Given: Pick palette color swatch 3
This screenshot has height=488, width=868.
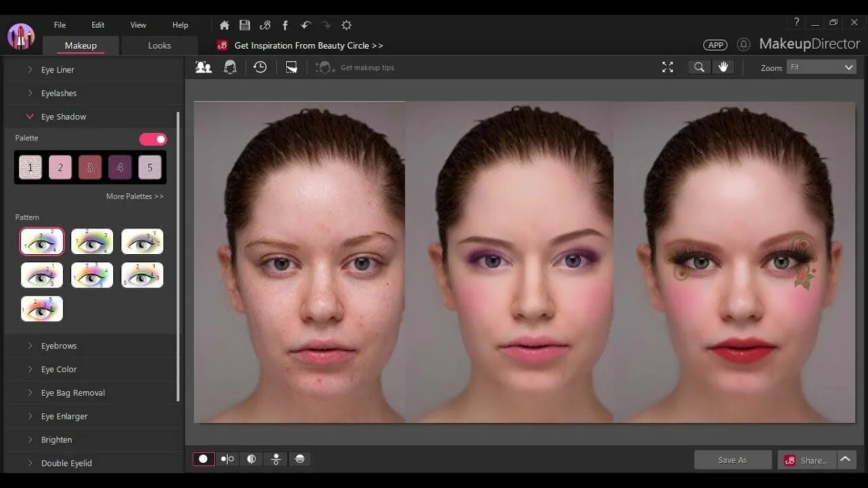Looking at the screenshot, I should coord(90,167).
